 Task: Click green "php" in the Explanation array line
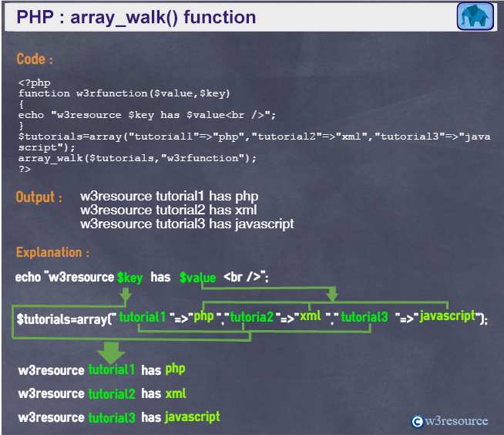pos(203,316)
